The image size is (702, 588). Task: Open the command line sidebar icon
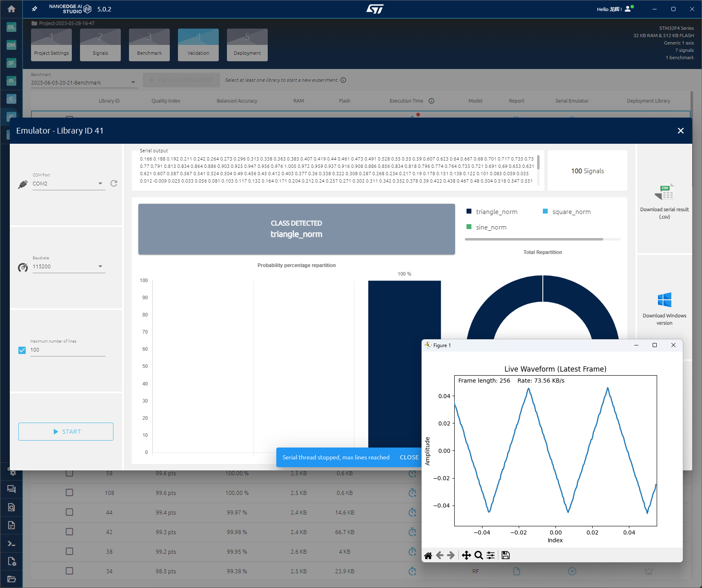(x=11, y=543)
